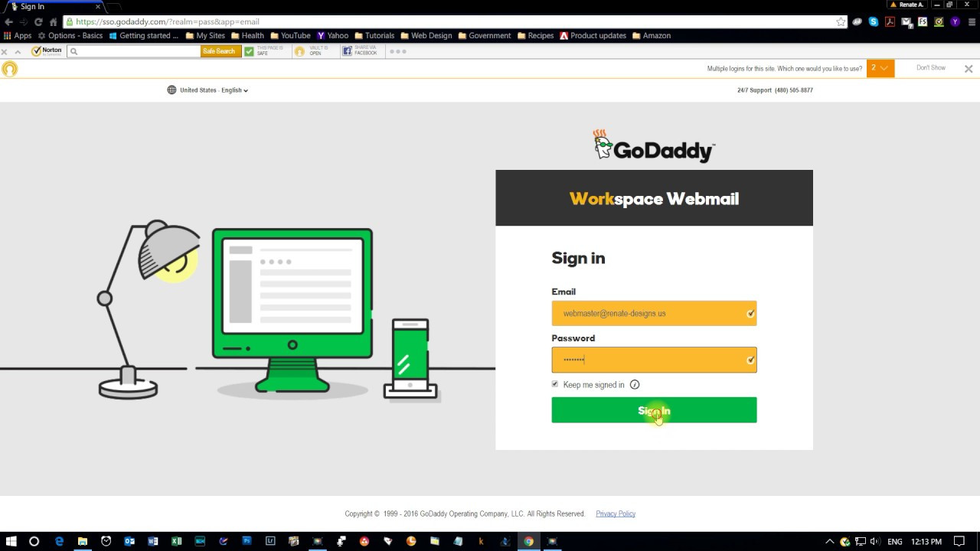Switch to the Sign In browser tab
This screenshot has width=980, height=551.
coord(32,6)
